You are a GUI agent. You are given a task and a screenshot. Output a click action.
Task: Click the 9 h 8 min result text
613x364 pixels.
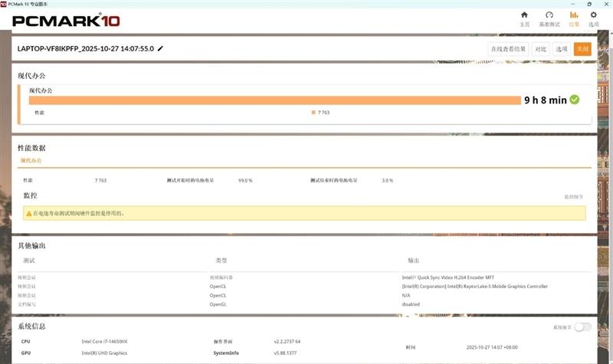point(546,100)
